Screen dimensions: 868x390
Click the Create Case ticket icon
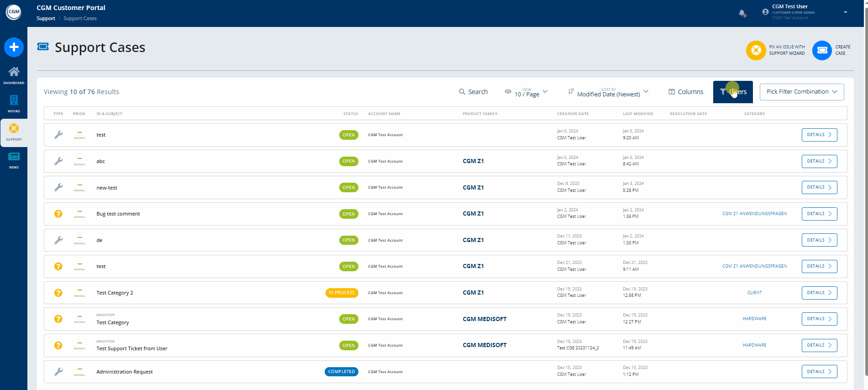822,50
